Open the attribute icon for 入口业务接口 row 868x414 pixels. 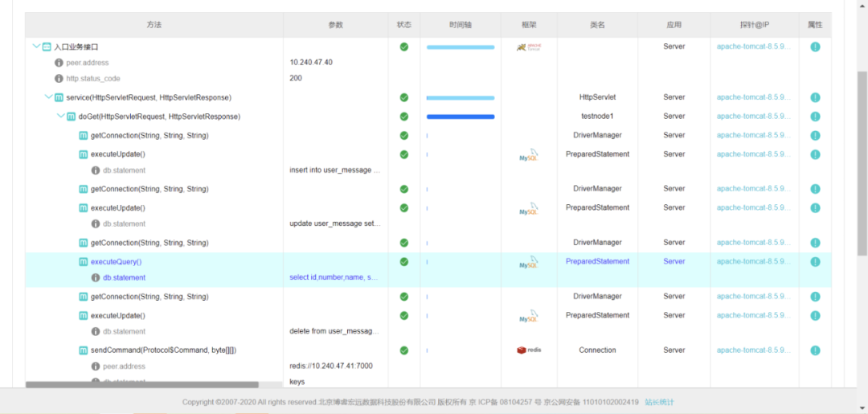(x=815, y=47)
